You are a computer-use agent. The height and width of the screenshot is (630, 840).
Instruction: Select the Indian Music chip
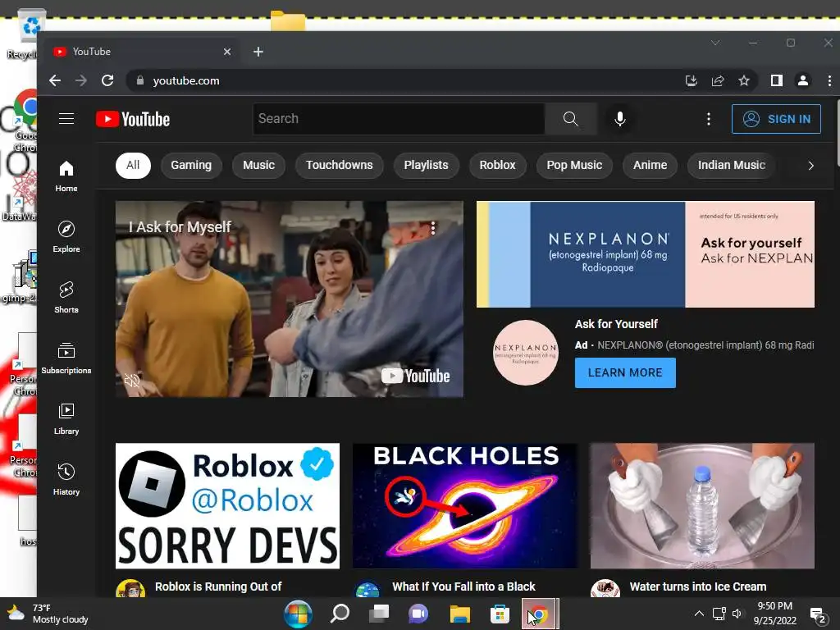[x=731, y=165]
